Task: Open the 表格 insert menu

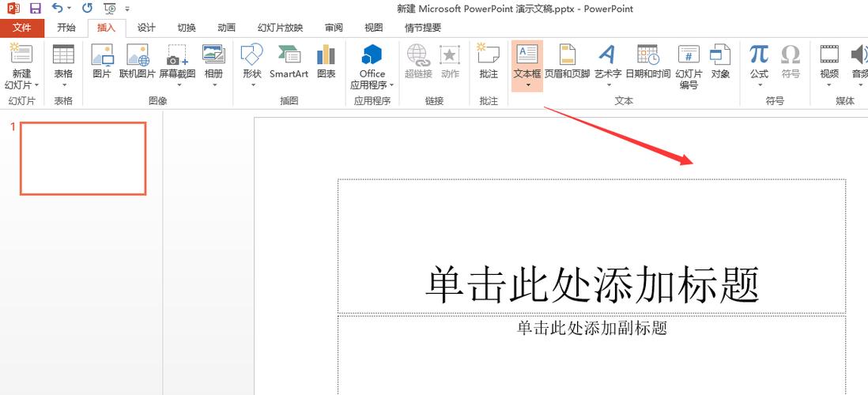Action: point(63,66)
